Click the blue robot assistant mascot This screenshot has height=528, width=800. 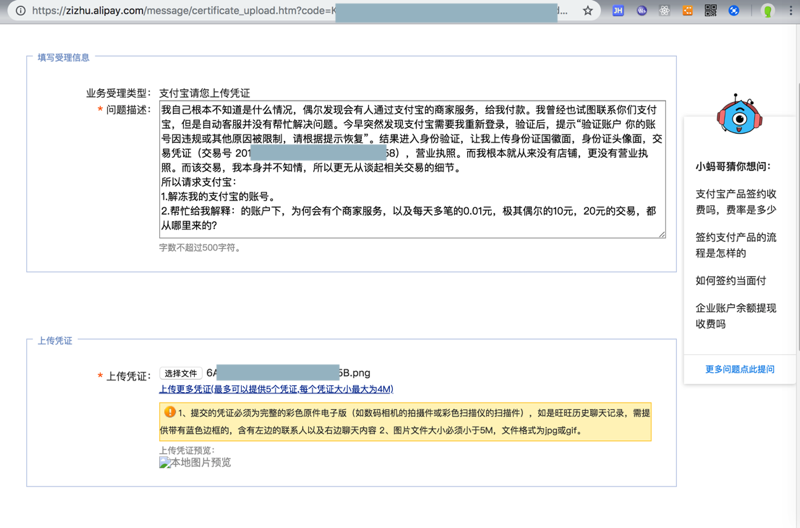(x=739, y=114)
